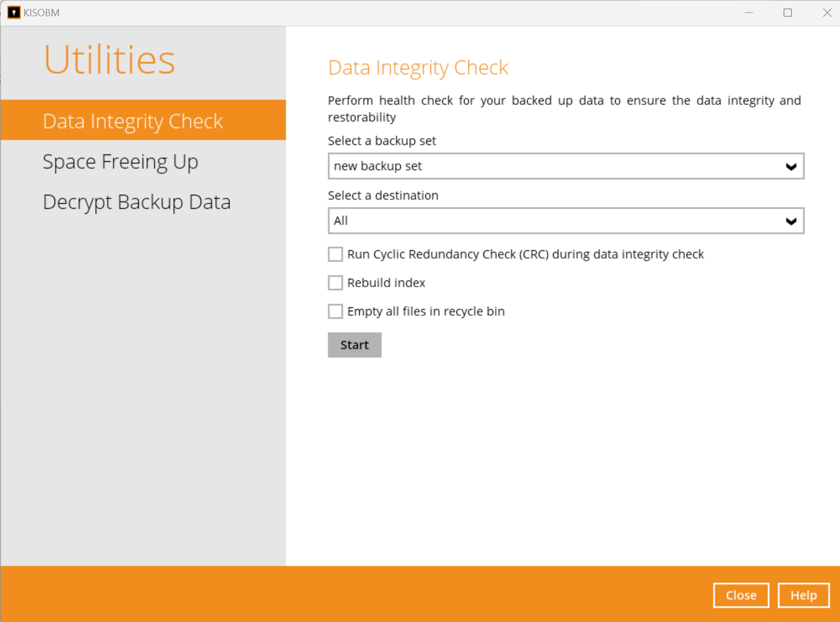This screenshot has height=622, width=840.
Task: Enable Cyclic Redundancy Check (CRC) checkbox
Action: (335, 254)
